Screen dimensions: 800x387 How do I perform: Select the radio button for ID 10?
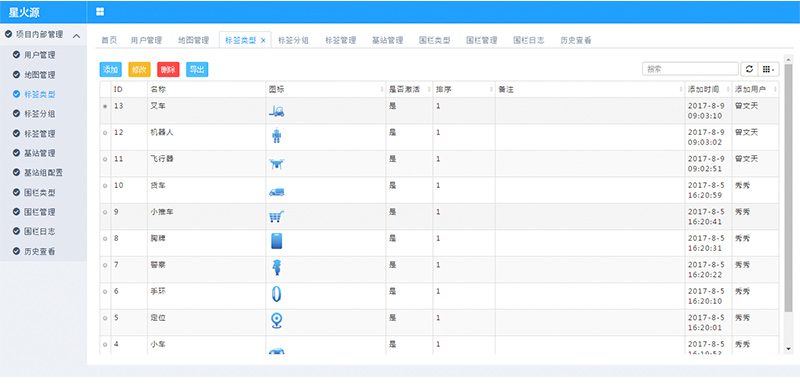[105, 186]
